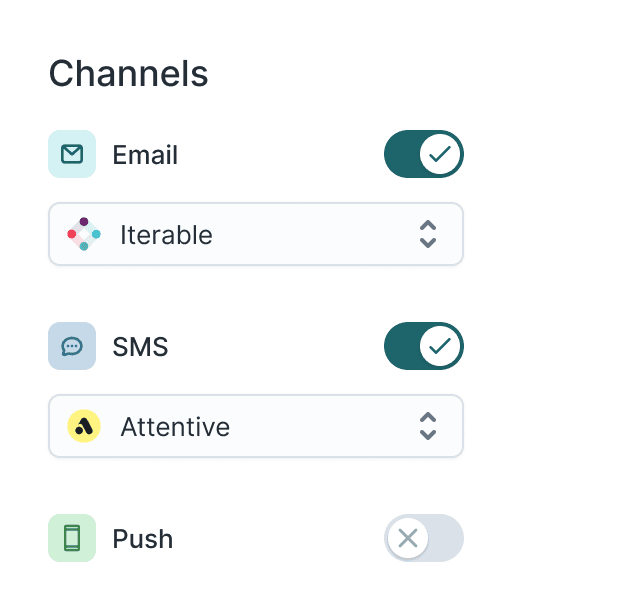Click the yellow Attentive logo icon
620x600 pixels.
pos(84,426)
